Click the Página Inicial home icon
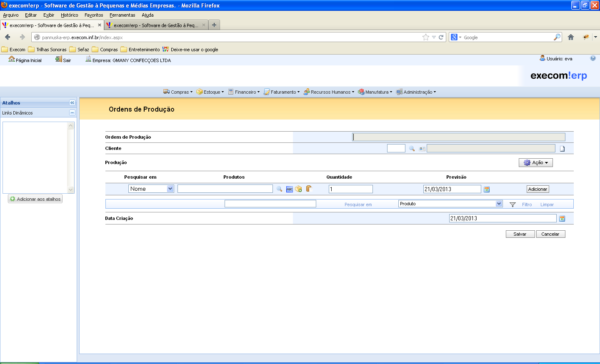 coord(12,59)
